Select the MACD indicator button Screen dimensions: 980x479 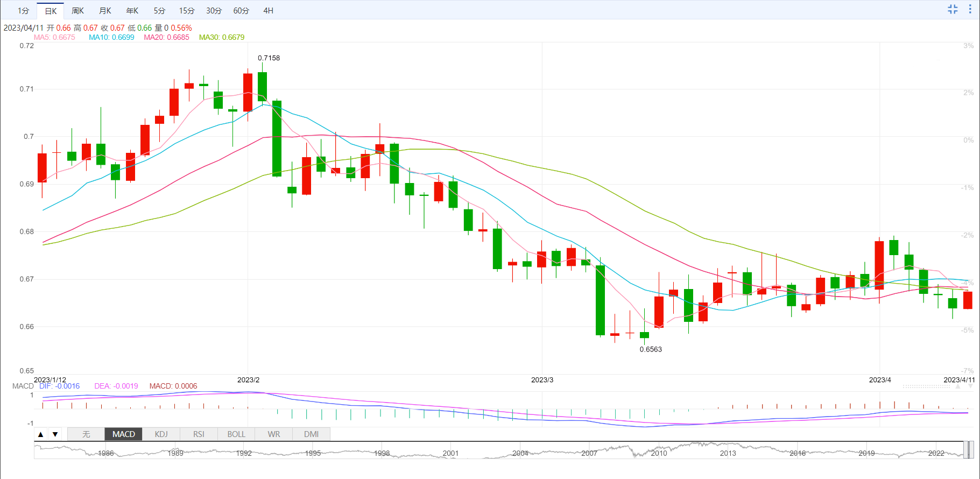click(x=124, y=434)
